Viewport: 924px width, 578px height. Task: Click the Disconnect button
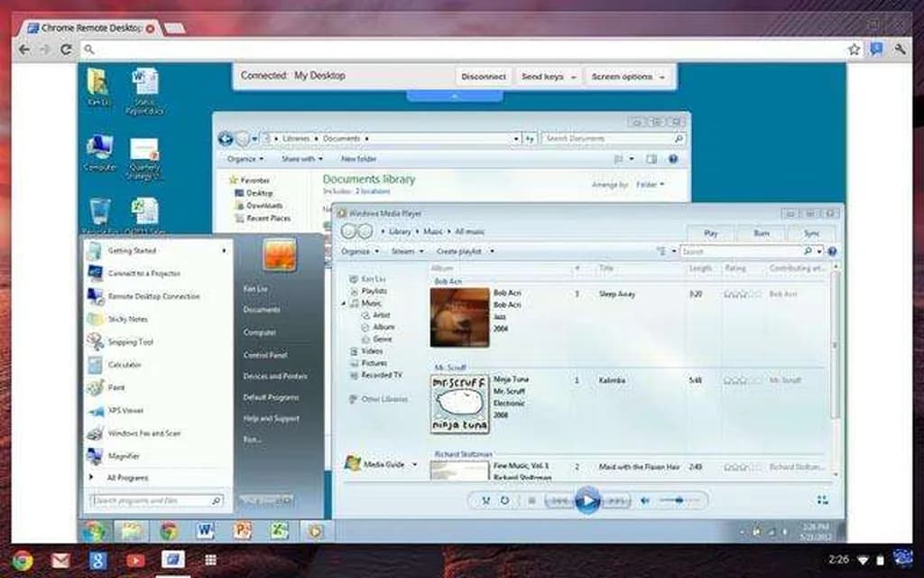click(x=484, y=77)
